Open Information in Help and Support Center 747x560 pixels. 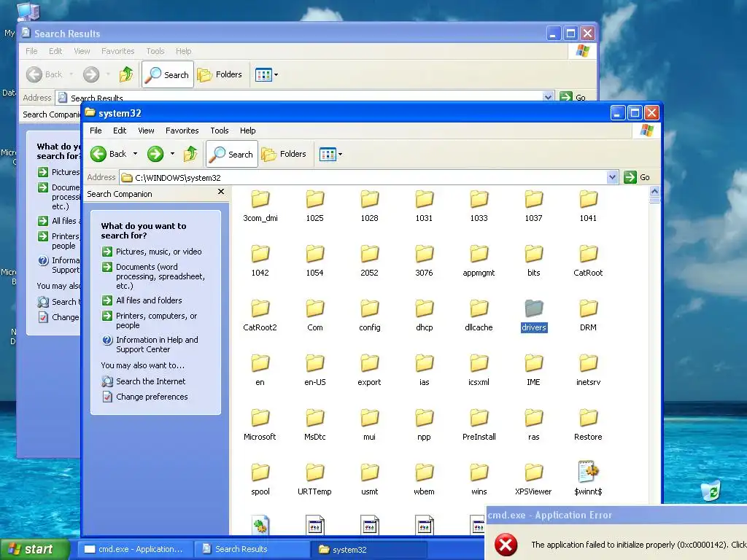coord(150,344)
